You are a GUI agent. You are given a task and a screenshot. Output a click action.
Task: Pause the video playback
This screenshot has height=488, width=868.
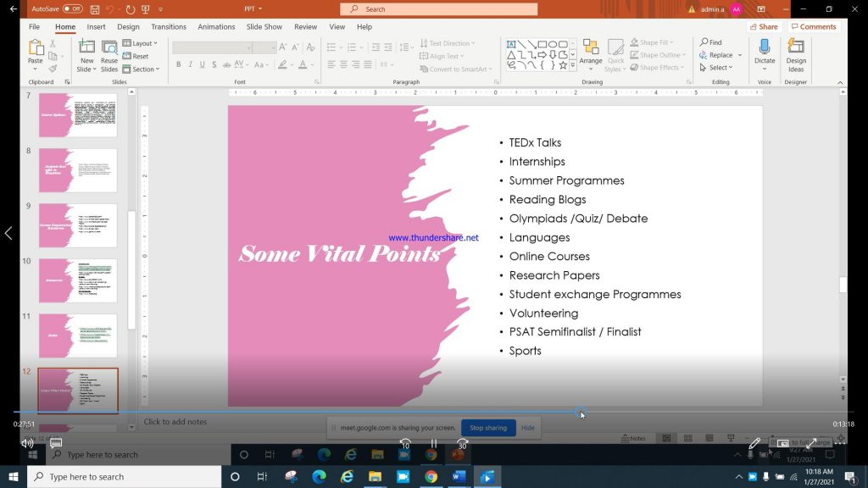[x=433, y=444]
